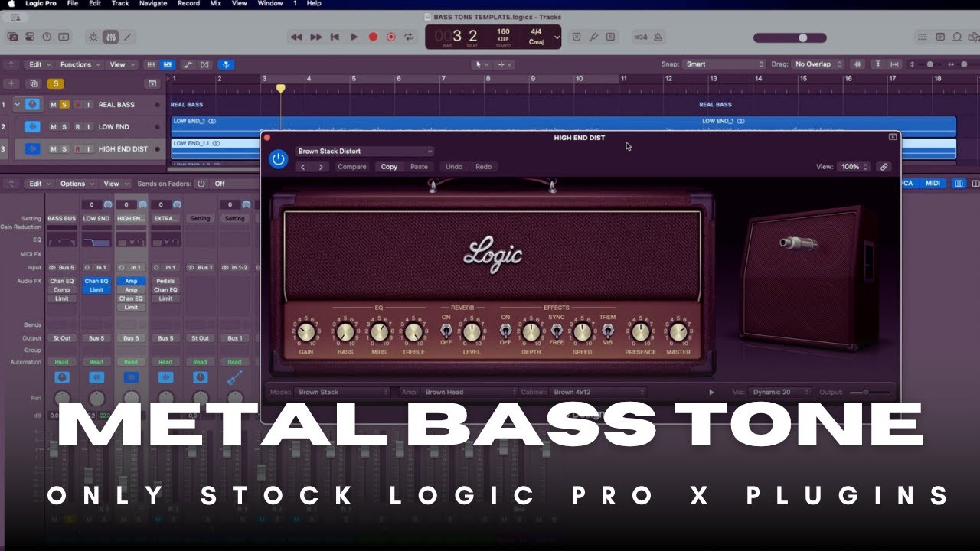Add new track with plus button
980x551 pixels.
click(x=11, y=83)
